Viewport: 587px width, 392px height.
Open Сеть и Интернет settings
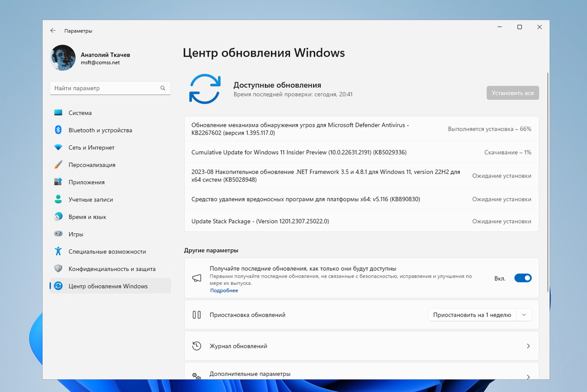point(110,147)
